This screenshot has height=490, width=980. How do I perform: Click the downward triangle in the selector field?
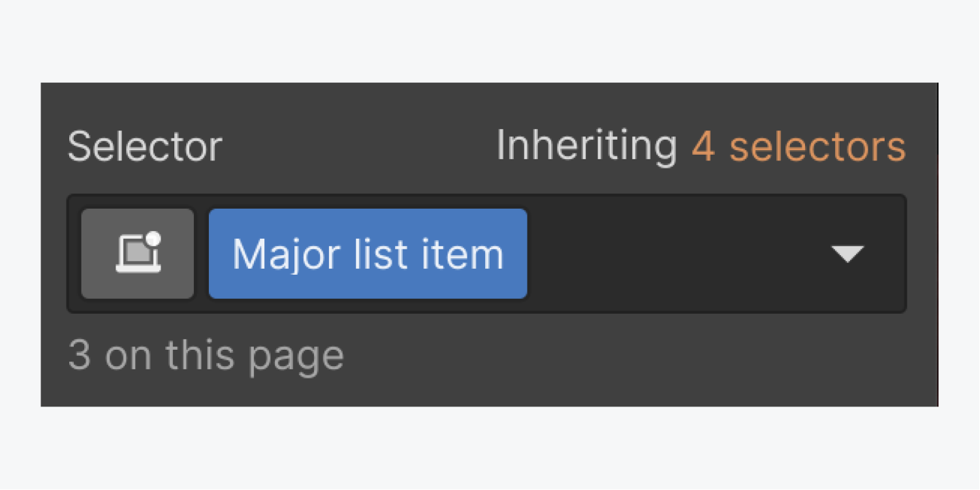848,254
